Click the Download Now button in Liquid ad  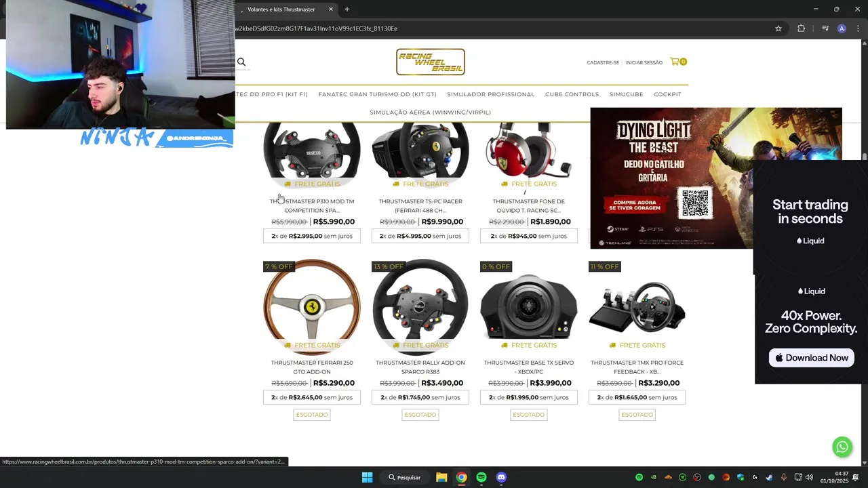(812, 358)
